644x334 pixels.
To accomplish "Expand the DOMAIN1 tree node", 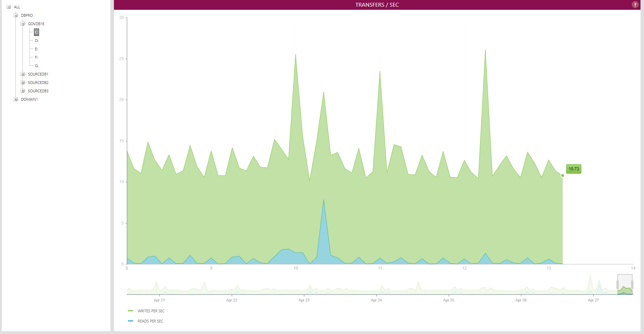I will point(16,99).
